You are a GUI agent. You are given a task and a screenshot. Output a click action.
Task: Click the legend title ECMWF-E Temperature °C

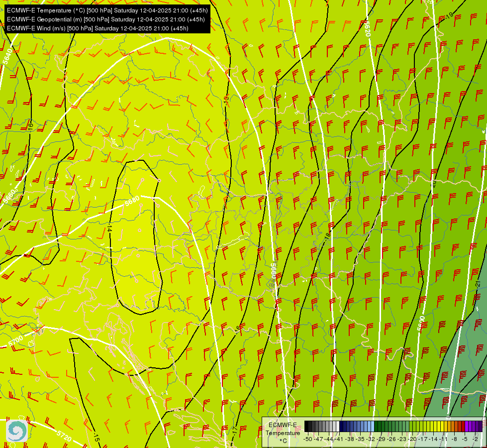[283, 433]
